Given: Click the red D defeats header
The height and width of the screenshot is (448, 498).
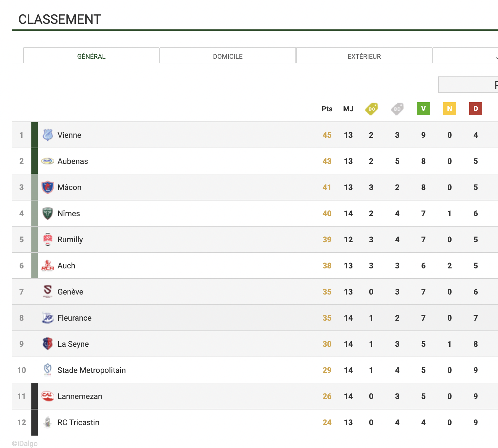Looking at the screenshot, I should pyautogui.click(x=476, y=109).
